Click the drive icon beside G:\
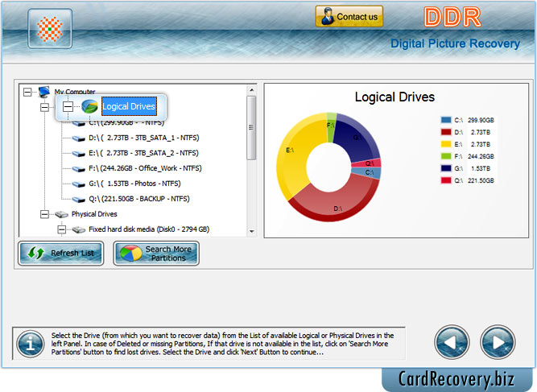Viewport: 537px width, 392px height. click(x=78, y=184)
